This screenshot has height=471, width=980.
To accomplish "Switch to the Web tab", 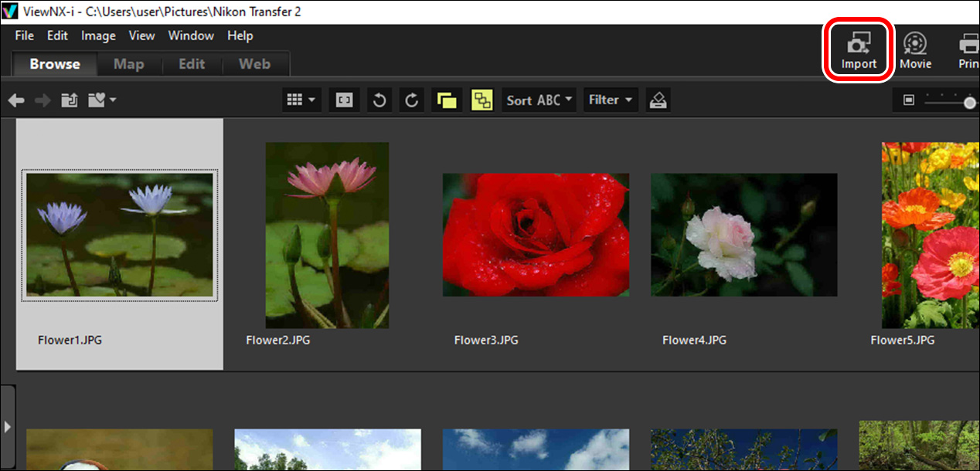I will (255, 64).
